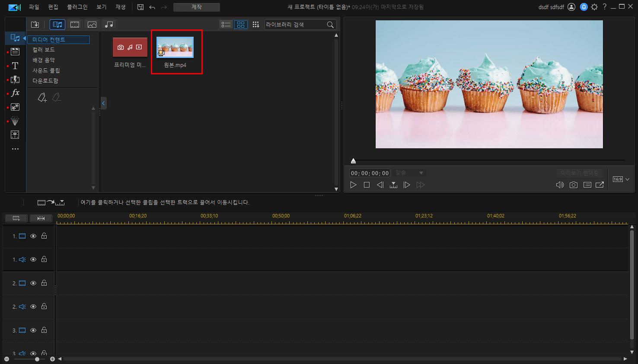Open the Title room (T icon)
638x364 pixels.
15,66
